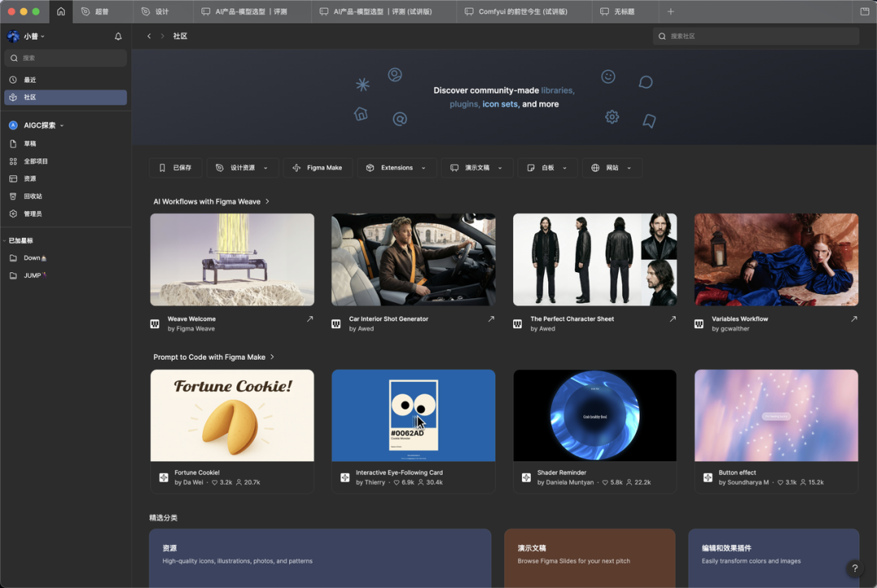
Task: Select 草稿 in the sidebar
Action: coord(30,144)
